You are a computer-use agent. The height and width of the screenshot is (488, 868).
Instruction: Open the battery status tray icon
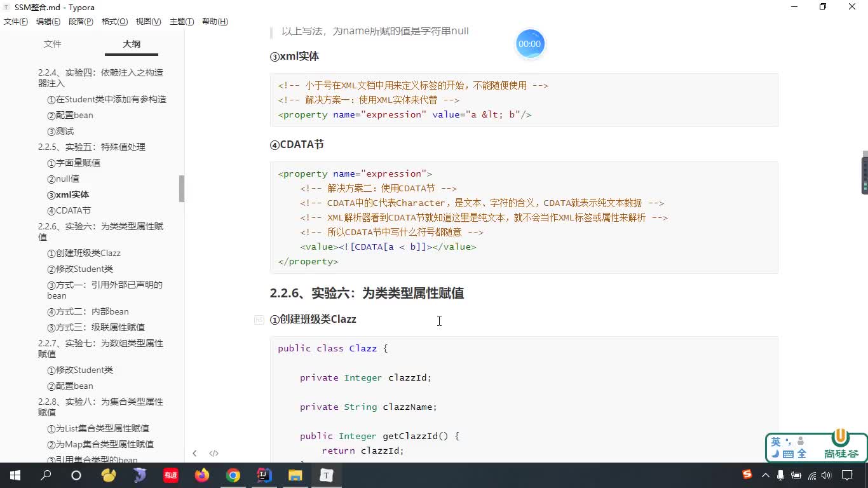click(796, 475)
